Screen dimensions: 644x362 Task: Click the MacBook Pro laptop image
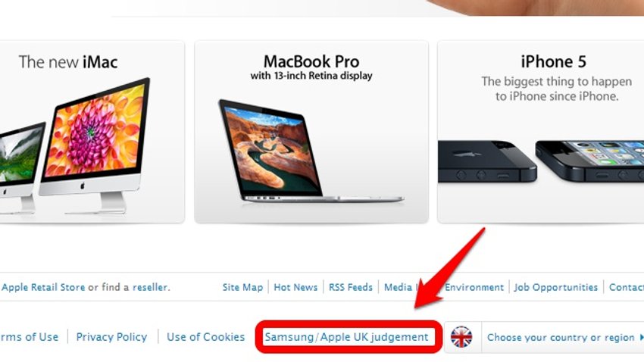[x=311, y=151]
